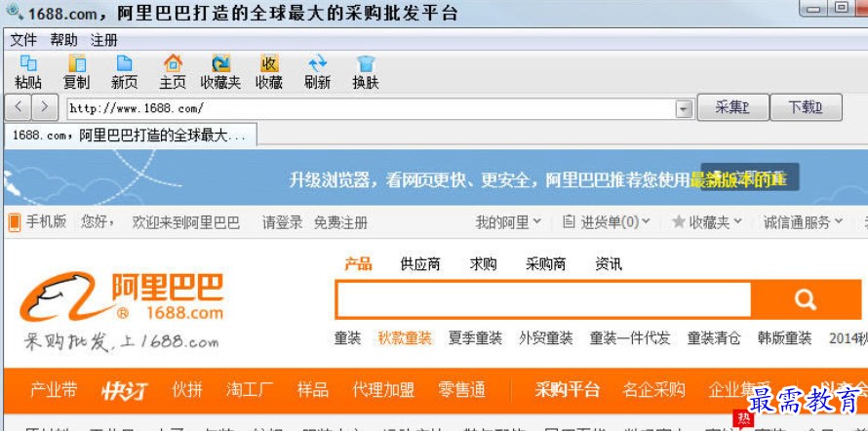The image size is (868, 431).
Task: Click the 请登录 link
Action: 282,223
